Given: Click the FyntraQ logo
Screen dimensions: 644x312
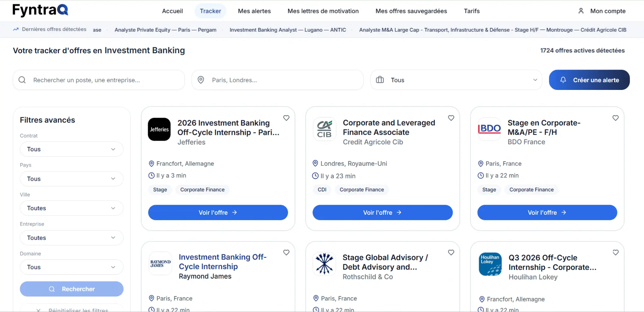Looking at the screenshot, I should 40,10.
